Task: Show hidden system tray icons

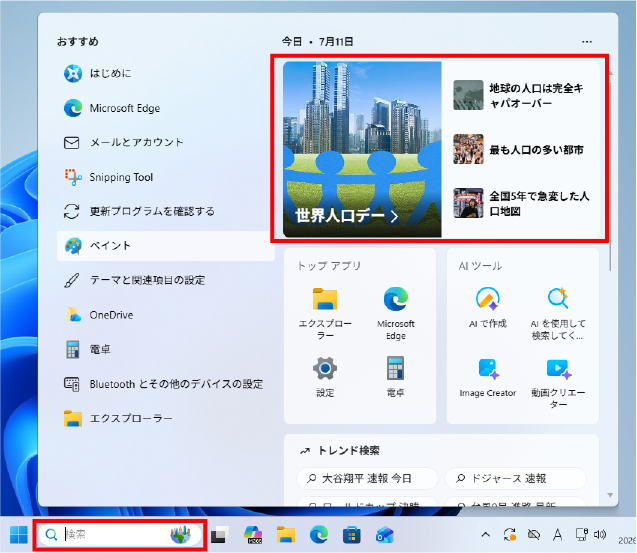Action: coord(485,535)
